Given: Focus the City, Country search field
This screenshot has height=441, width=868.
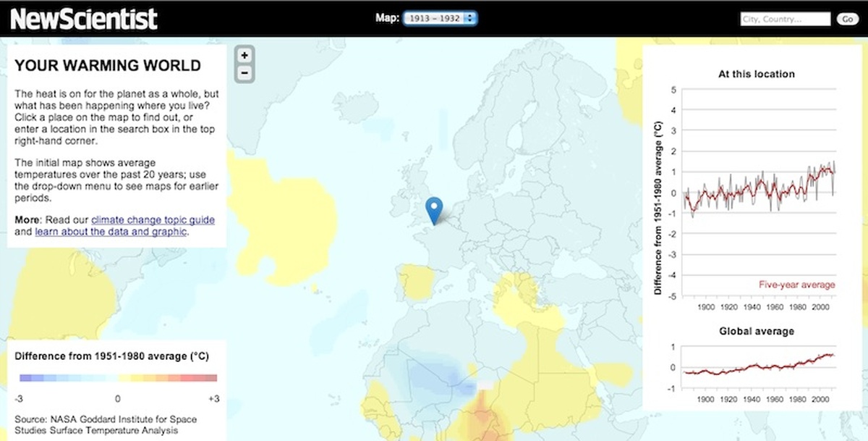Looking at the screenshot, I should (785, 20).
